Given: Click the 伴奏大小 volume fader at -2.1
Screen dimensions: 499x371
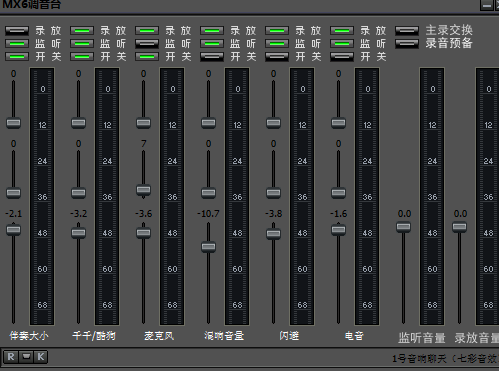Looking at the screenshot, I should coord(14,230).
